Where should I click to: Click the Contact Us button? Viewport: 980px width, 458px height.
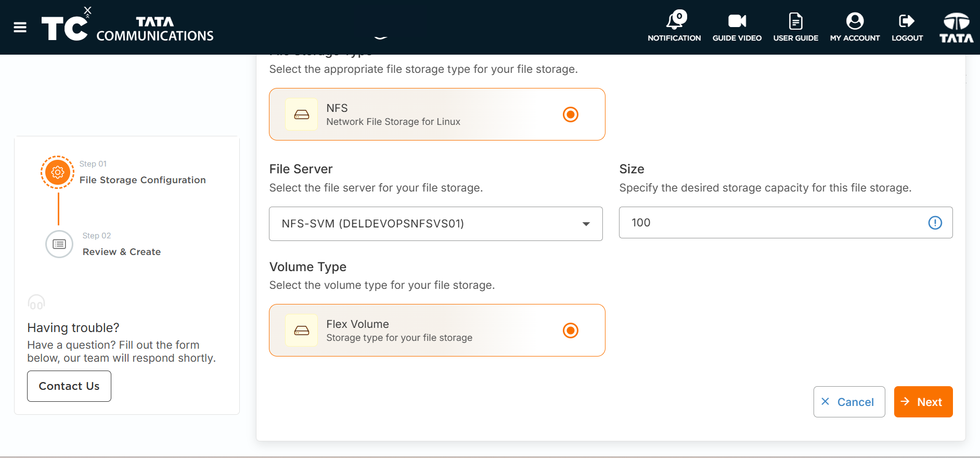tap(69, 386)
